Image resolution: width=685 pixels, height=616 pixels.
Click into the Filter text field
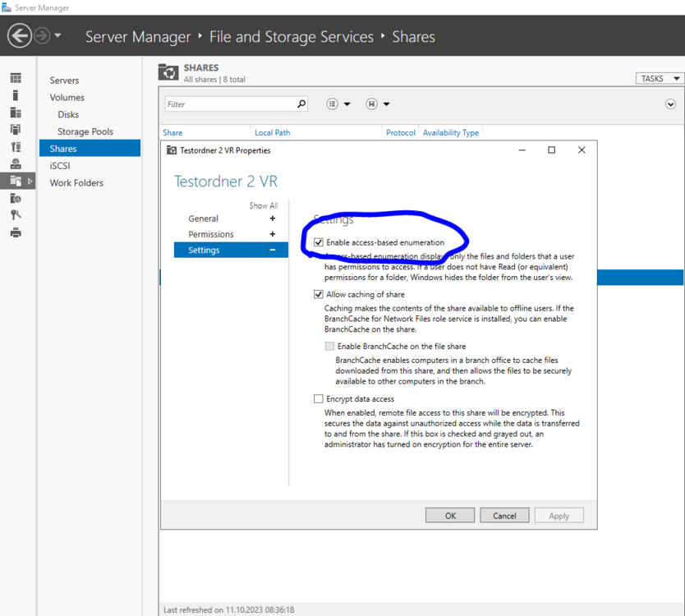(x=230, y=104)
